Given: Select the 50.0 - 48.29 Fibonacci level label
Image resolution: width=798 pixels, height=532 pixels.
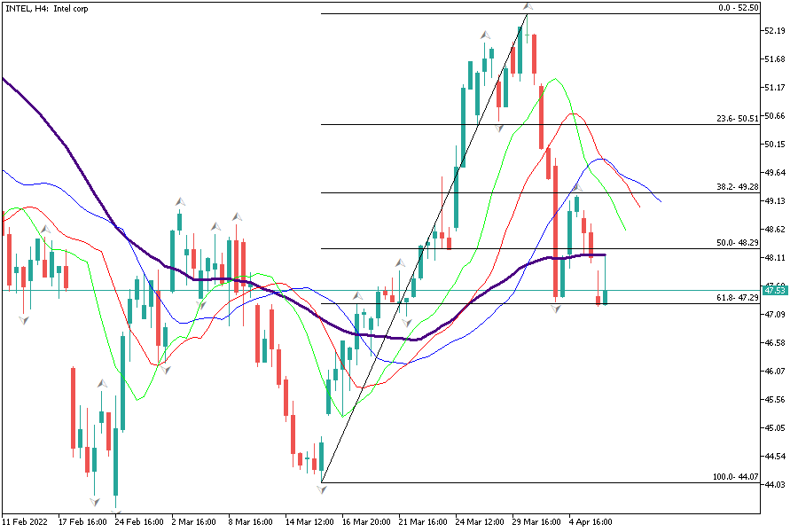Looking at the screenshot, I should tap(737, 242).
